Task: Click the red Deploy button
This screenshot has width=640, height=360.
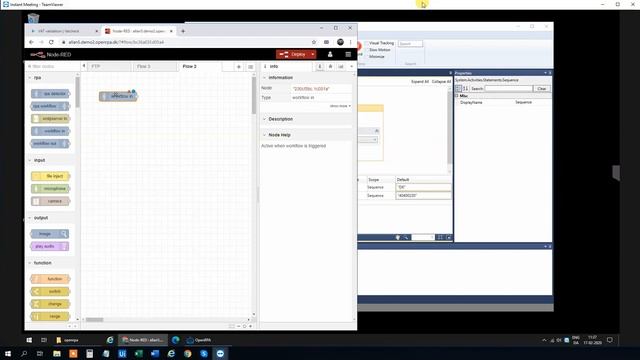Action: pyautogui.click(x=293, y=54)
